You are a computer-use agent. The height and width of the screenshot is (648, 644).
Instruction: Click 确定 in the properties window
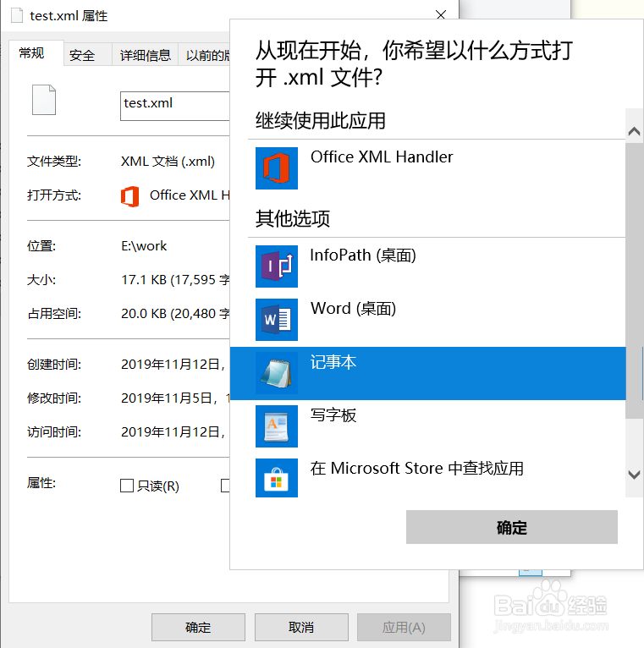point(198,628)
